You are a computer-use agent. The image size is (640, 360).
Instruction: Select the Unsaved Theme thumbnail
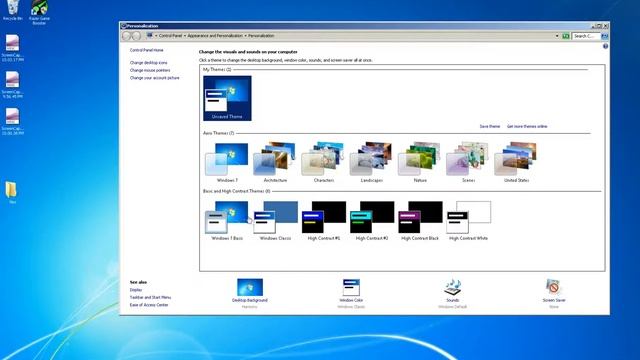[227, 98]
